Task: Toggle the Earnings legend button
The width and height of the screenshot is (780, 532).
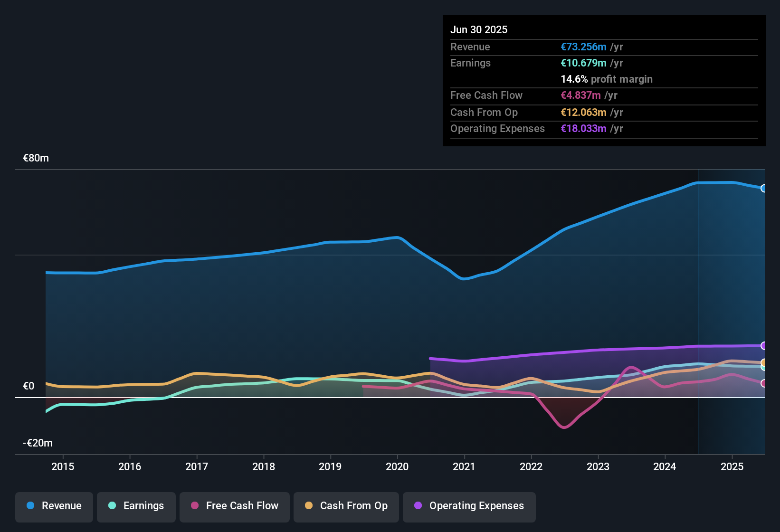Action: 136,507
